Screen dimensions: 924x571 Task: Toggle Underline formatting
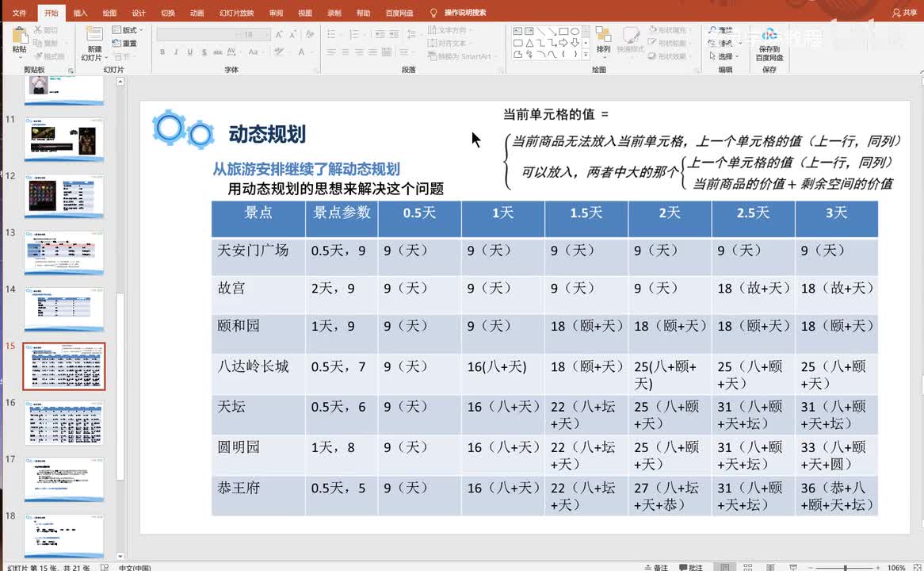click(189, 52)
